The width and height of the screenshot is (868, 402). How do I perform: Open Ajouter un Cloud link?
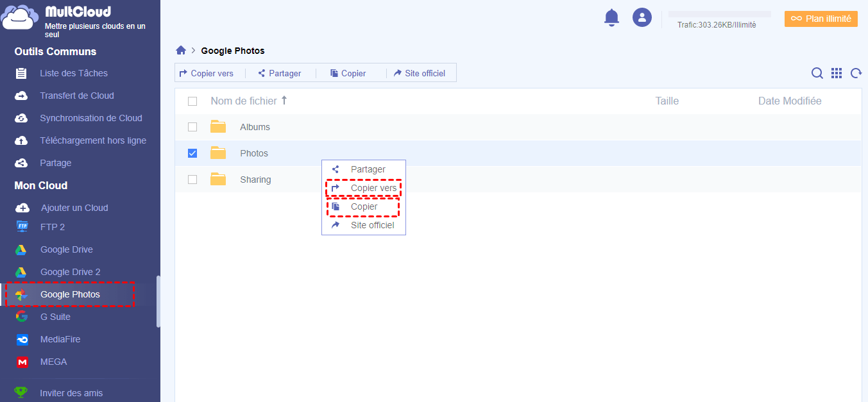tap(74, 208)
